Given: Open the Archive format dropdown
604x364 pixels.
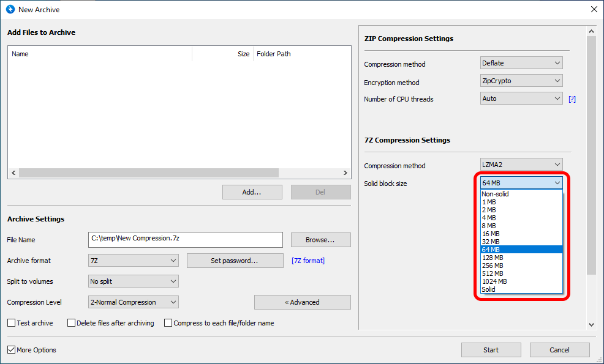Looking at the screenshot, I should [134, 261].
